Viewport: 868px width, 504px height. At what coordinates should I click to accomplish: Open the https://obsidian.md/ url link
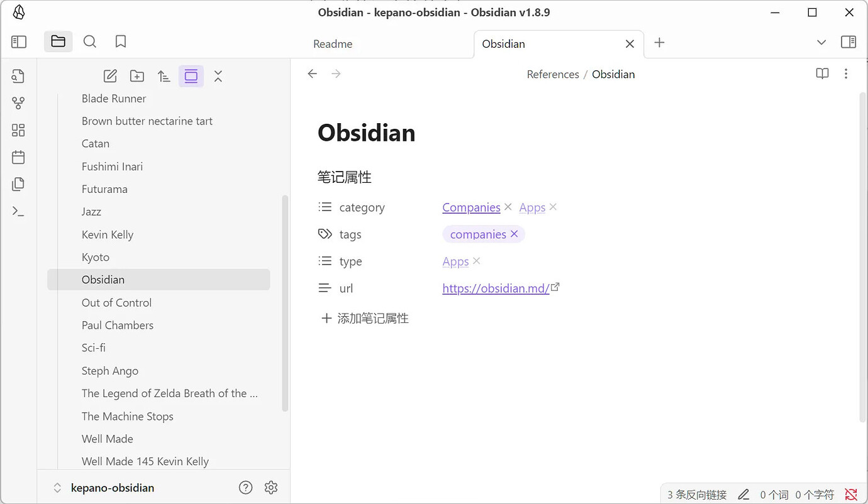click(x=495, y=288)
